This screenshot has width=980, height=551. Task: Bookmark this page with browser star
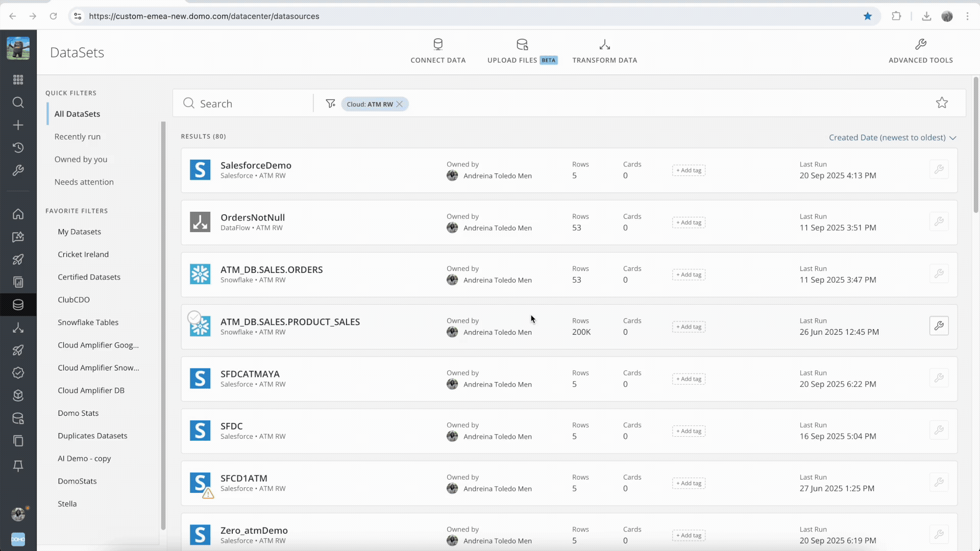[x=868, y=16]
